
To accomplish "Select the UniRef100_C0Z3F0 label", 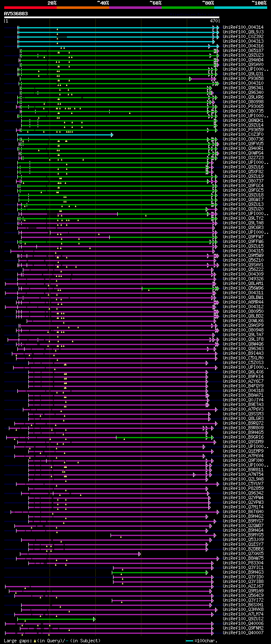I will (x=243, y=135).
